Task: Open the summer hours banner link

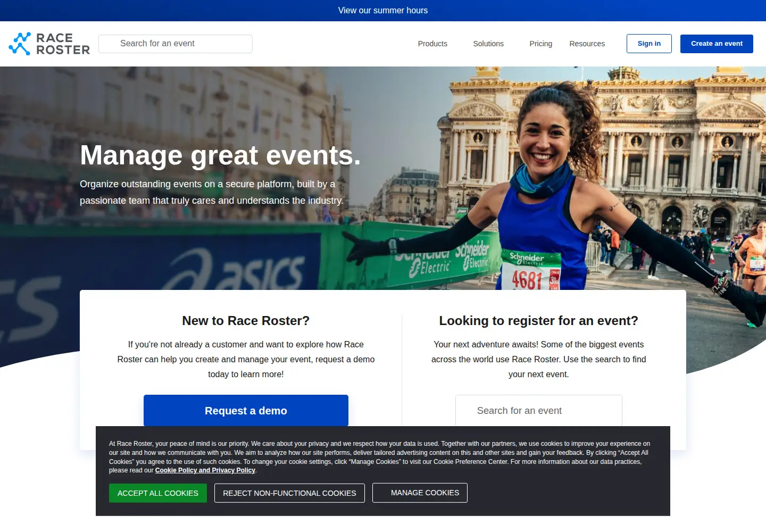Action: pos(383,10)
